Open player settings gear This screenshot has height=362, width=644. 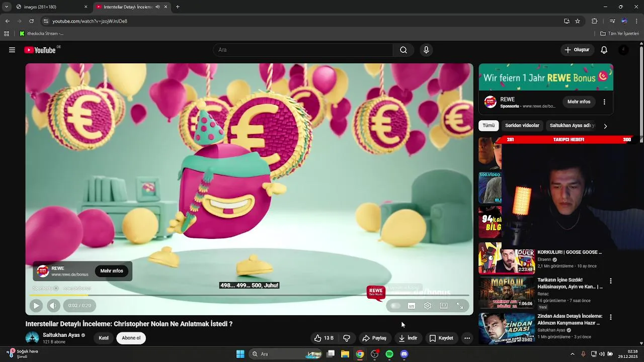pos(428,305)
